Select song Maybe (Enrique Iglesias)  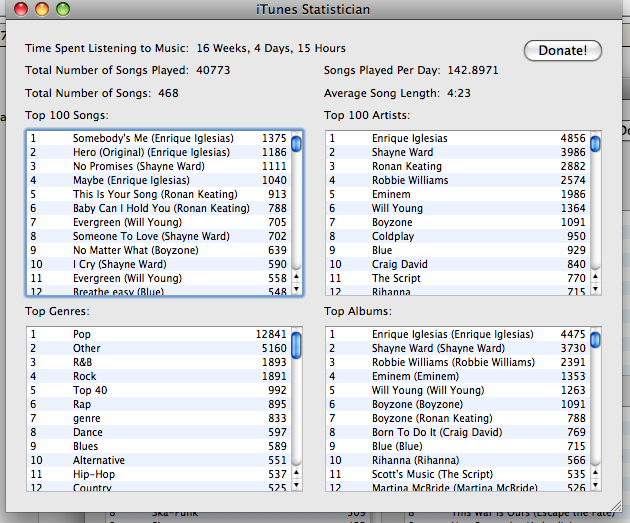pos(159,180)
